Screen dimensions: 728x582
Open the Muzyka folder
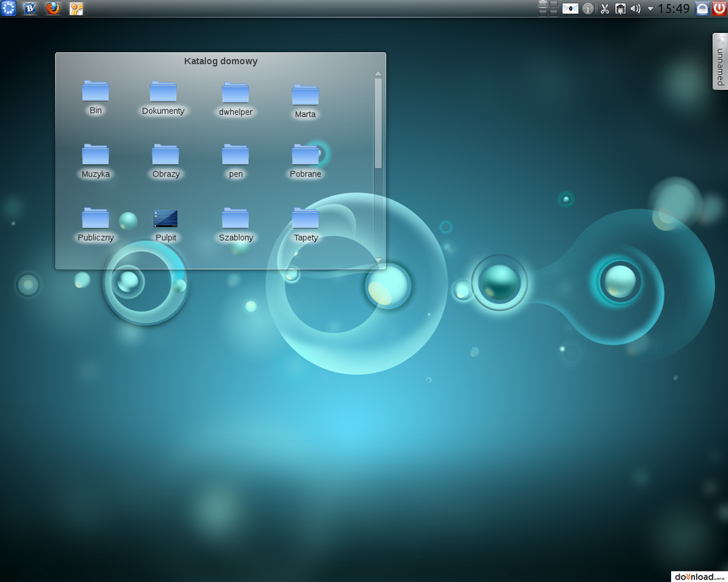pyautogui.click(x=96, y=161)
